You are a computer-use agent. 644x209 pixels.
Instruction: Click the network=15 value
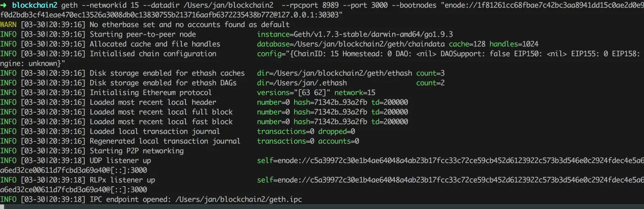(x=355, y=92)
